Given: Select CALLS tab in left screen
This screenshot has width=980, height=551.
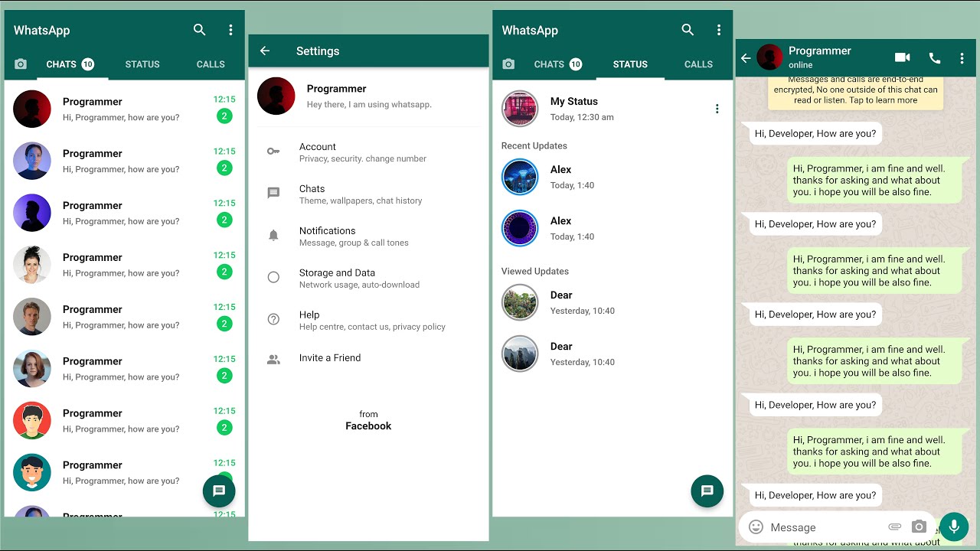Looking at the screenshot, I should [x=211, y=64].
